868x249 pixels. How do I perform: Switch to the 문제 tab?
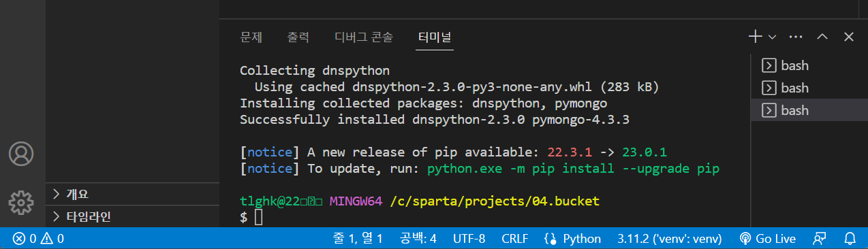[251, 37]
